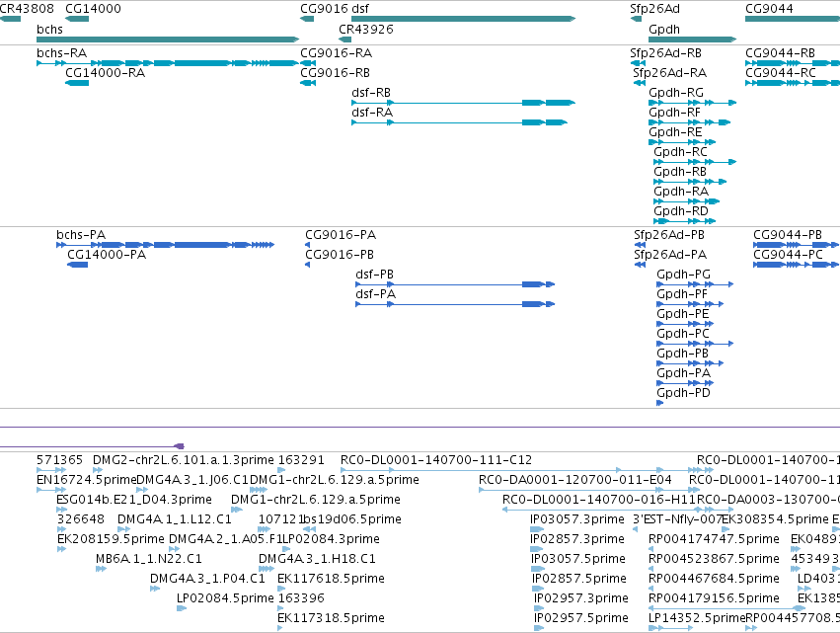This screenshot has height=633, width=840.
Task: Click protein Sfp26Ad-PA
Action: click(640, 265)
